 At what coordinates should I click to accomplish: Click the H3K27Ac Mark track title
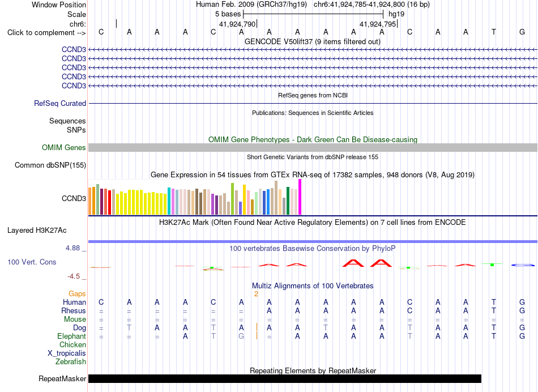pos(313,222)
